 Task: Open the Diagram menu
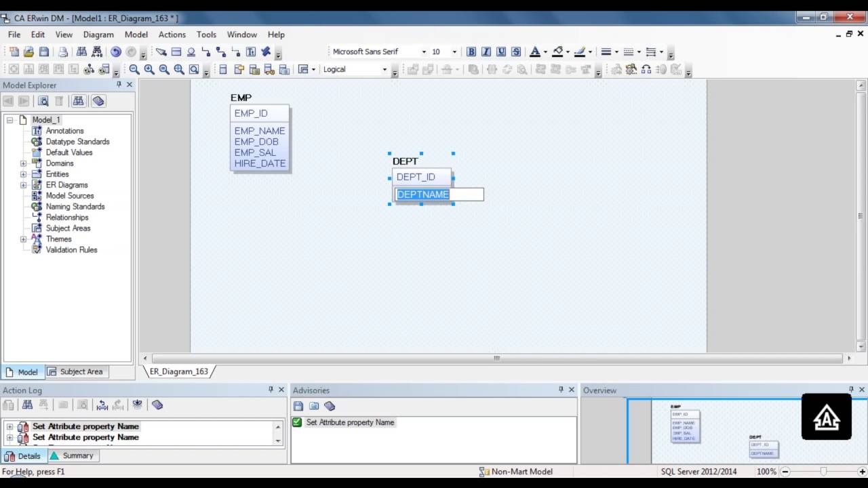pyautogui.click(x=98, y=35)
